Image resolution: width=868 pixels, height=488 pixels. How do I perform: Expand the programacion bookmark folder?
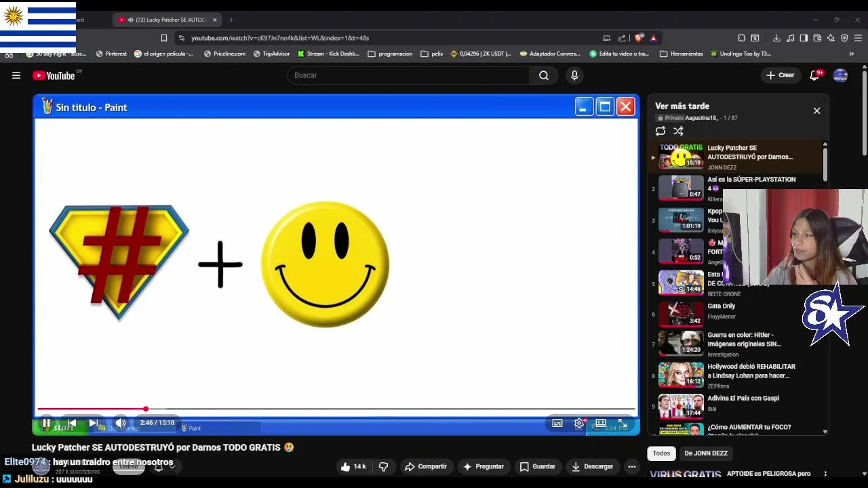tap(390, 54)
